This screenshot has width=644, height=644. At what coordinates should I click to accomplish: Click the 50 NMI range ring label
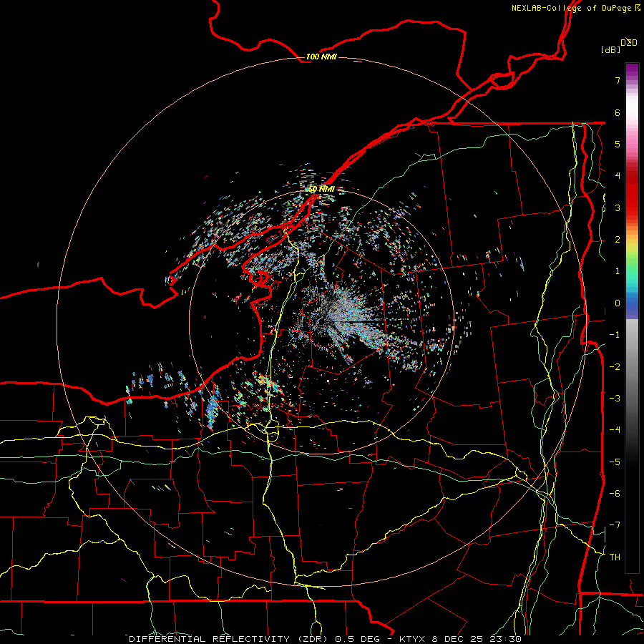pos(321,189)
